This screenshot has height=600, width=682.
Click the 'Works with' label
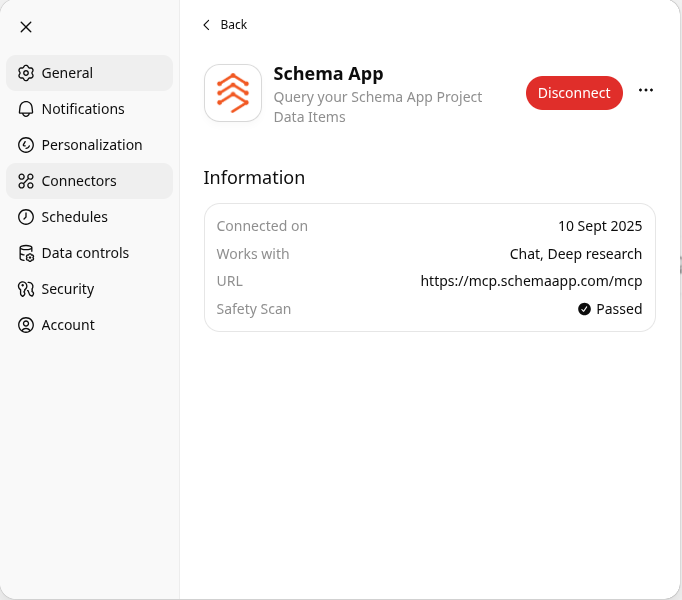(x=253, y=254)
